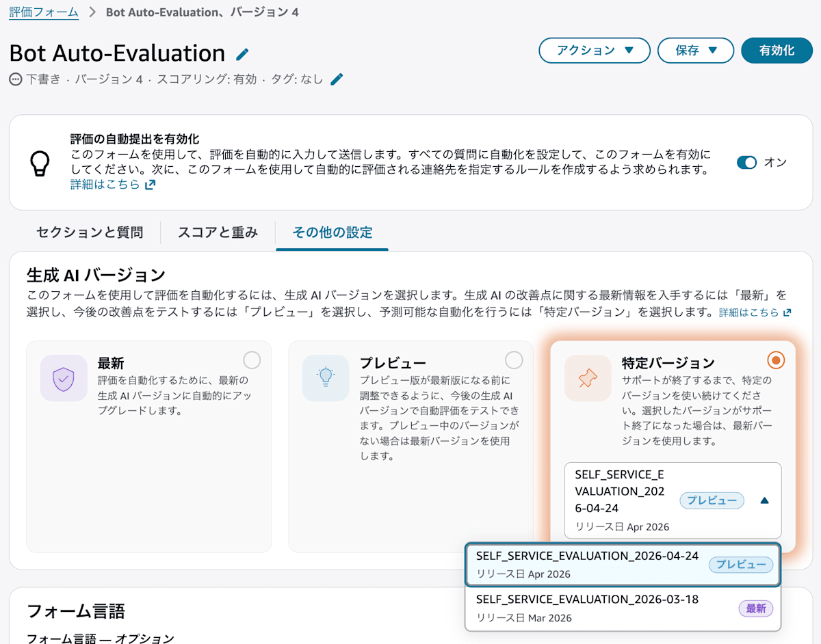Click the プレビュー badge in dropdown list
This screenshot has height=644, width=821.
tap(741, 565)
